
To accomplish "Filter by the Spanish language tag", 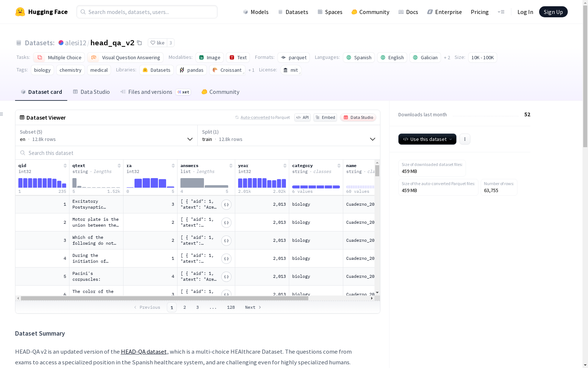I will 359,57.
